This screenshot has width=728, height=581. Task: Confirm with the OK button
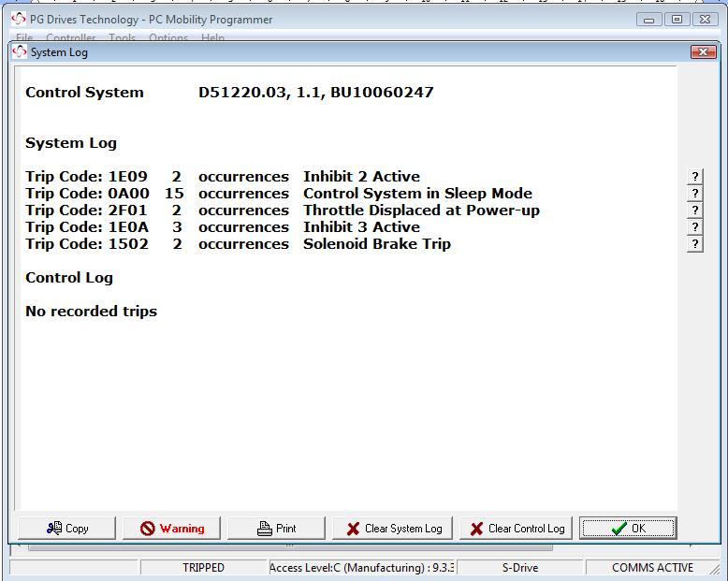click(x=628, y=528)
